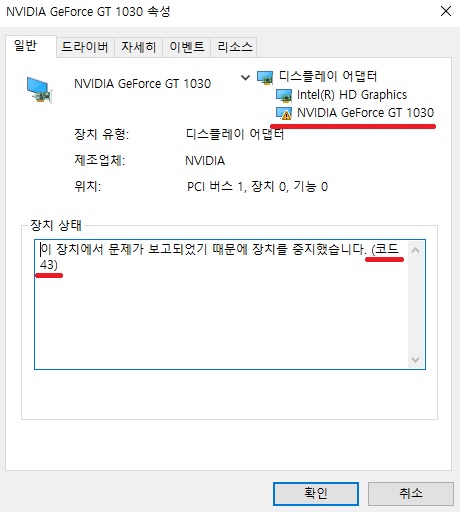Click the Display adapters (디스플레이 어댑터) category icon
Viewport: 460px width, 512px height.
[x=265, y=77]
